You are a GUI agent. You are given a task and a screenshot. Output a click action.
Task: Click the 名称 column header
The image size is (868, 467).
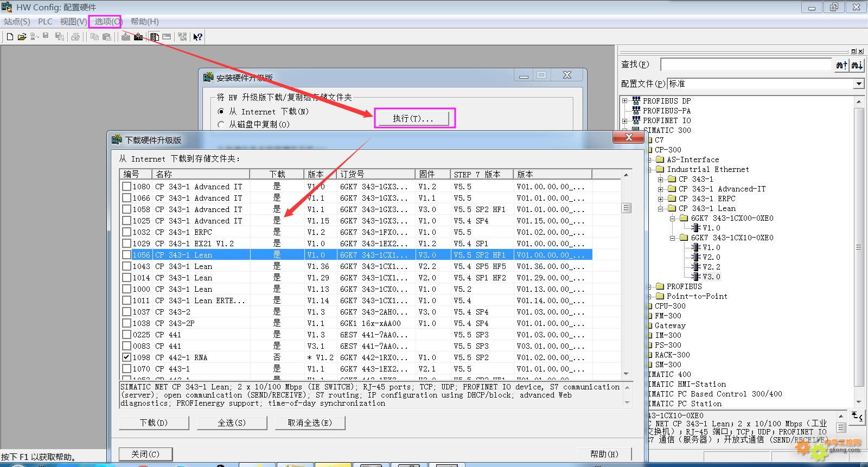point(201,174)
